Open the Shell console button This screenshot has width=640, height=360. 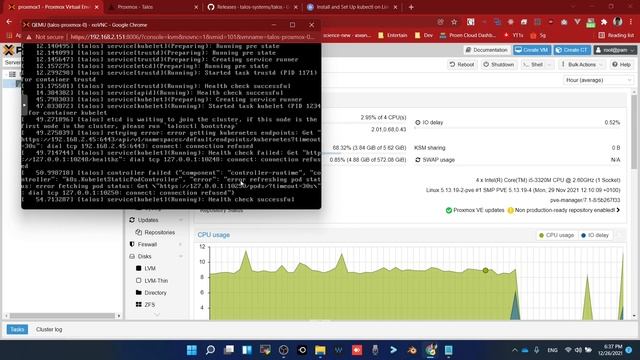[x=533, y=64]
